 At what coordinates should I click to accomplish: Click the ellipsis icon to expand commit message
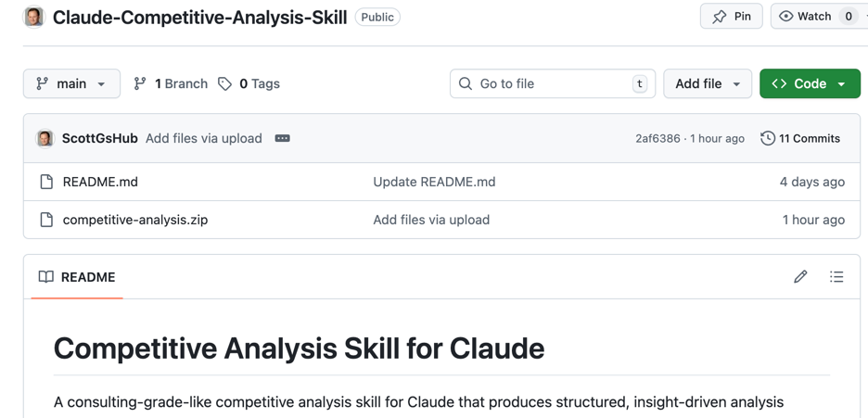click(x=283, y=138)
